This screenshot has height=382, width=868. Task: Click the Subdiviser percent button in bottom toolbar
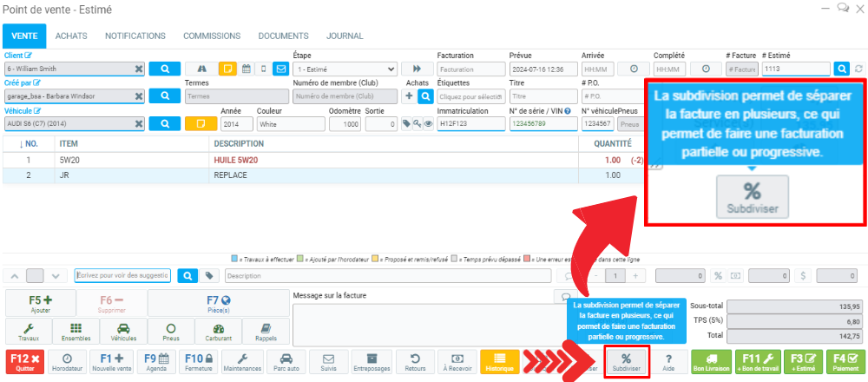coord(626,362)
